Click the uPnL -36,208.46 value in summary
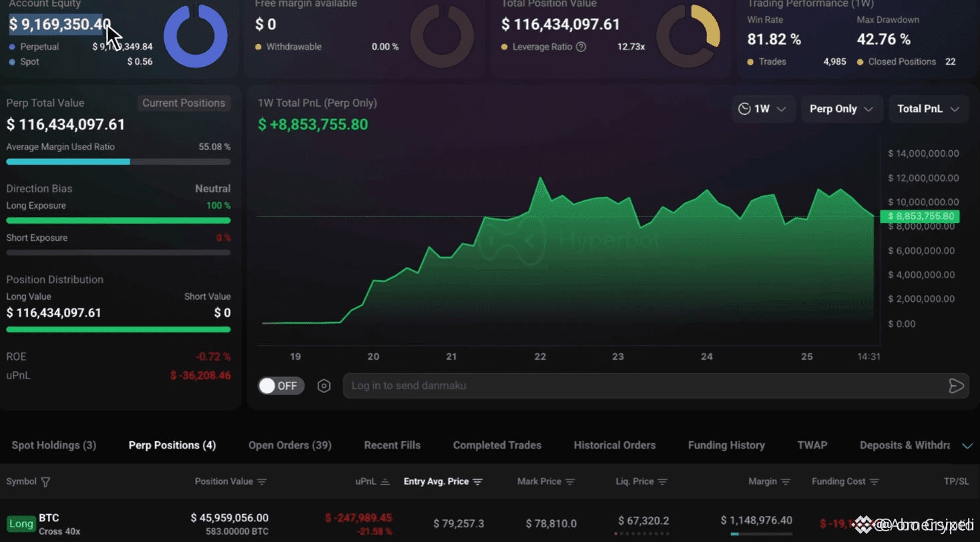980x542 pixels. [x=200, y=375]
